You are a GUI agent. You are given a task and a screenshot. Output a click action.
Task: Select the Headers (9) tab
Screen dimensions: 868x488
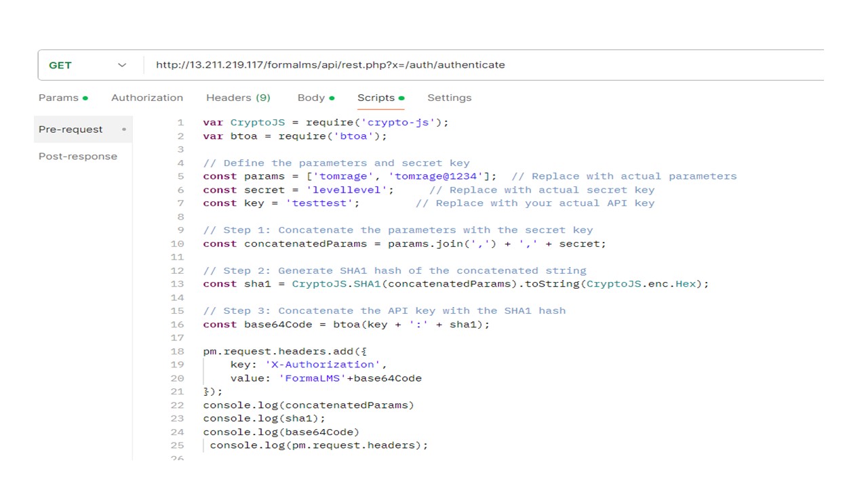(238, 98)
